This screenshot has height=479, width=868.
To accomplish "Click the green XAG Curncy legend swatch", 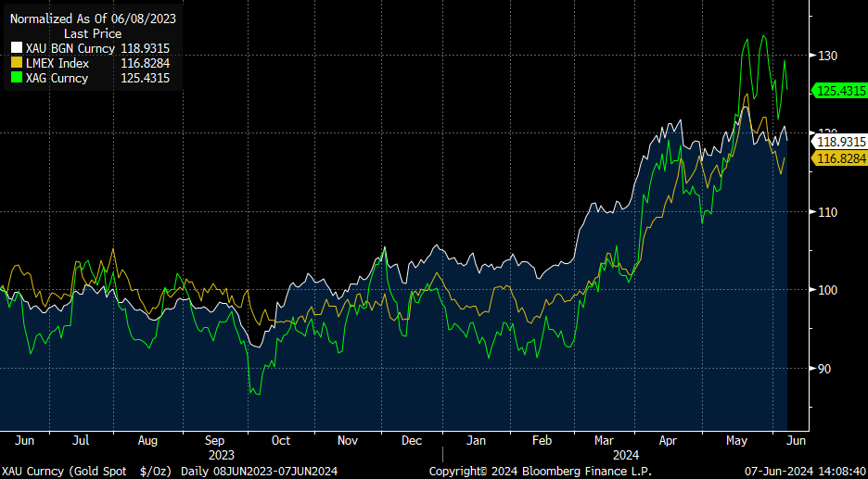I will tap(16, 78).
